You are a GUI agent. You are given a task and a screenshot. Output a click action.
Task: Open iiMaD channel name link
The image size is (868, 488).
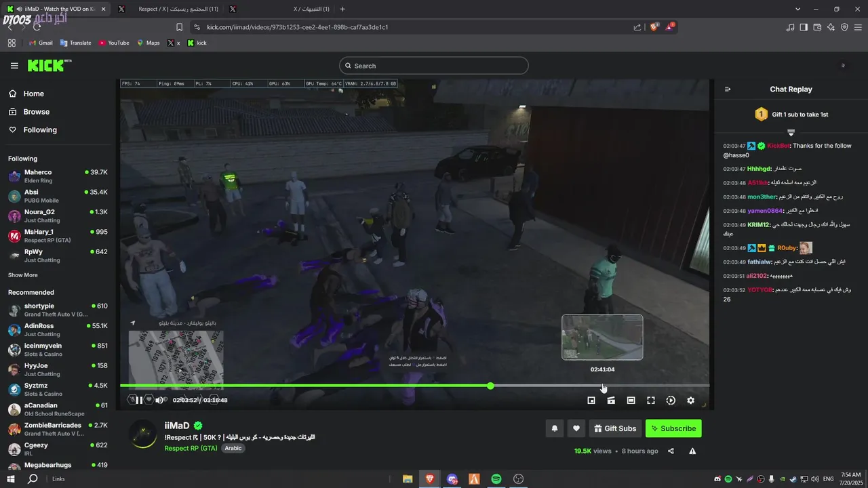coord(177,426)
